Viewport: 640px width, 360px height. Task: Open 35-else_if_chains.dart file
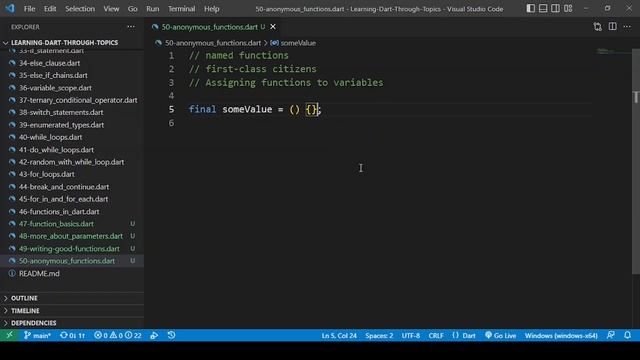(72, 75)
